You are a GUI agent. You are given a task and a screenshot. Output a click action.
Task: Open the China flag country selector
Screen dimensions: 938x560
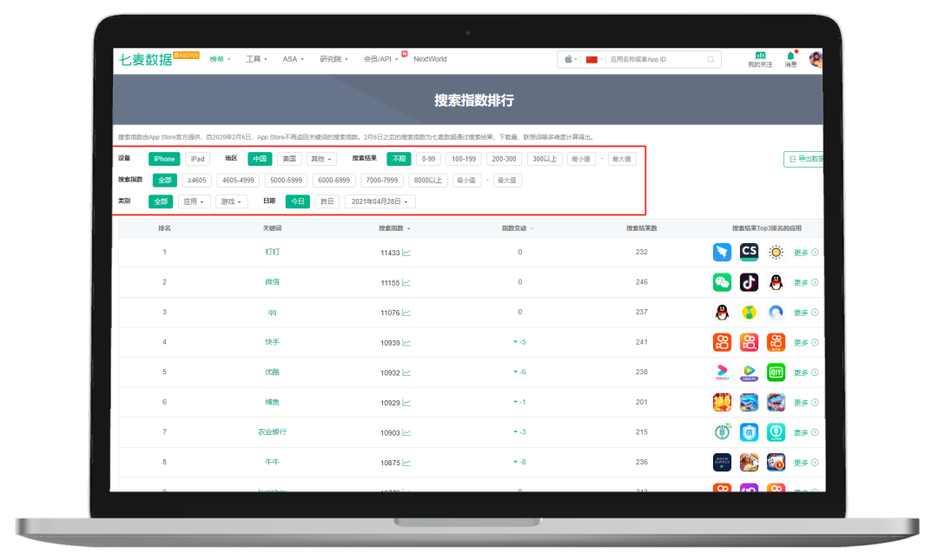593,59
